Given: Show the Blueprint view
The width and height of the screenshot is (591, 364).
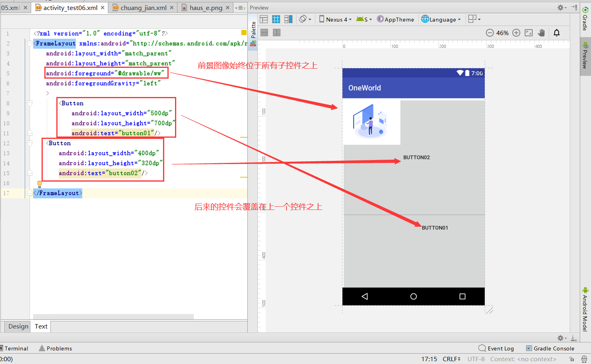Looking at the screenshot, I should 276,19.
